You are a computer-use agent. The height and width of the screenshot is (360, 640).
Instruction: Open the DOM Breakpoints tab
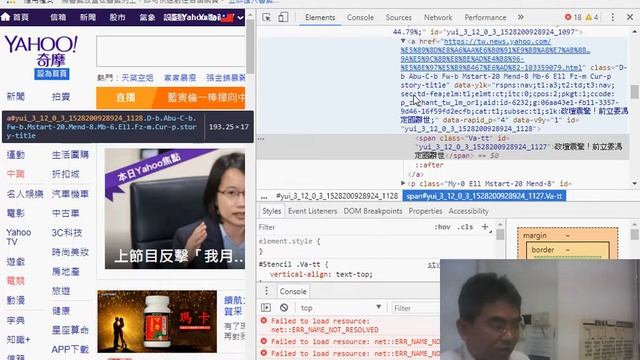373,211
